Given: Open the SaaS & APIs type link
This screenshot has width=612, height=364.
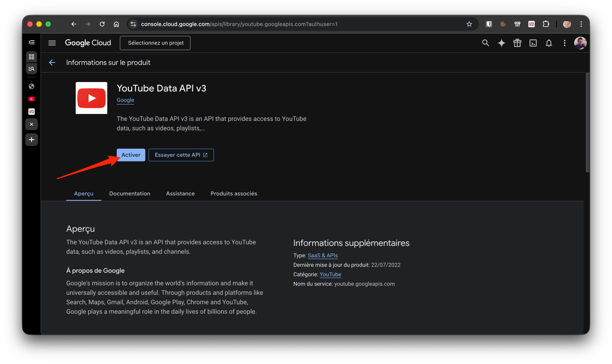Looking at the screenshot, I should pos(323,255).
